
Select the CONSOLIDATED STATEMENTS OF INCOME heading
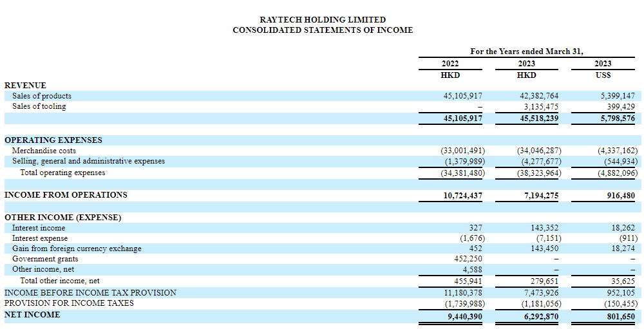[323, 30]
